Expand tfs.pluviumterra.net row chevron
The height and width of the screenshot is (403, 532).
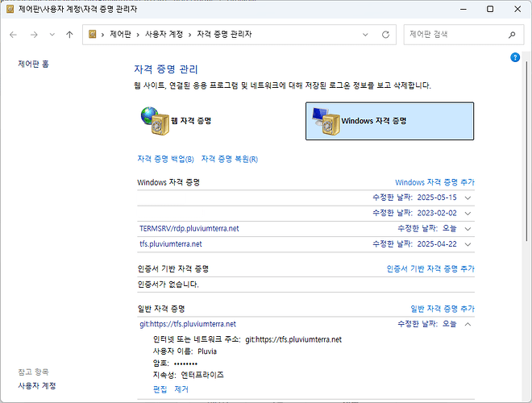coord(468,244)
